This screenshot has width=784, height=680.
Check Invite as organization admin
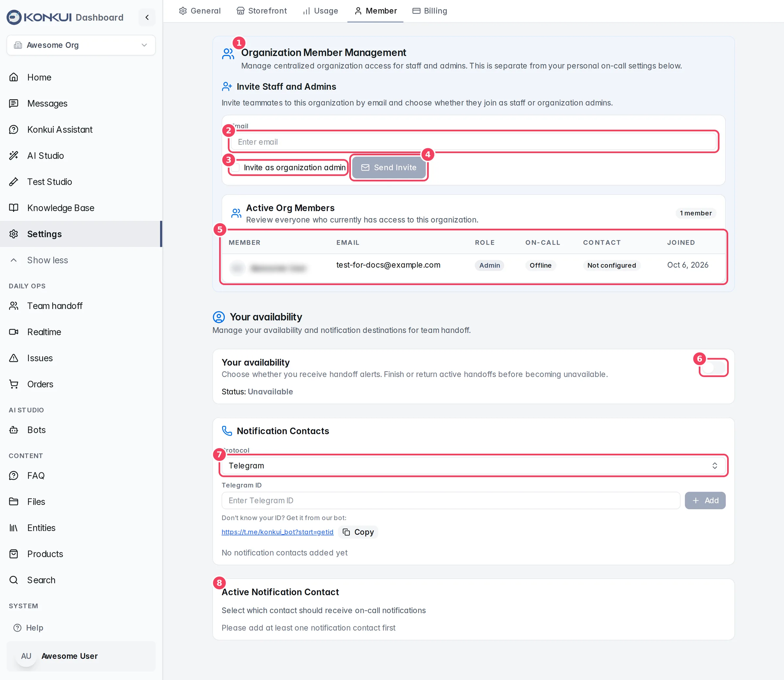point(236,168)
